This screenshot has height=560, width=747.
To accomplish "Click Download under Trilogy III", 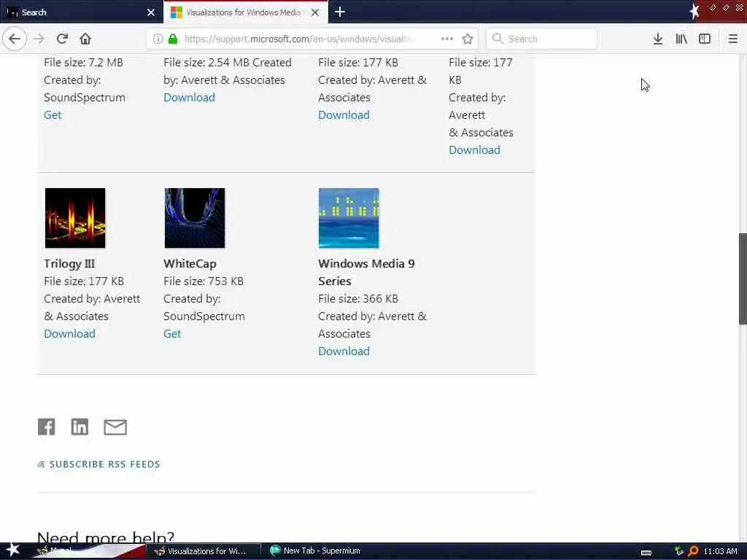I will coord(69,333).
